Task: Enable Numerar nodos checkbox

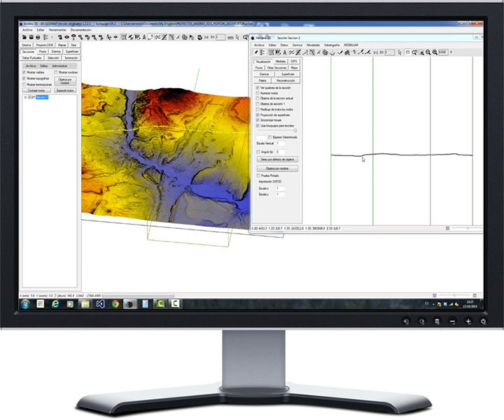Action: click(x=258, y=93)
